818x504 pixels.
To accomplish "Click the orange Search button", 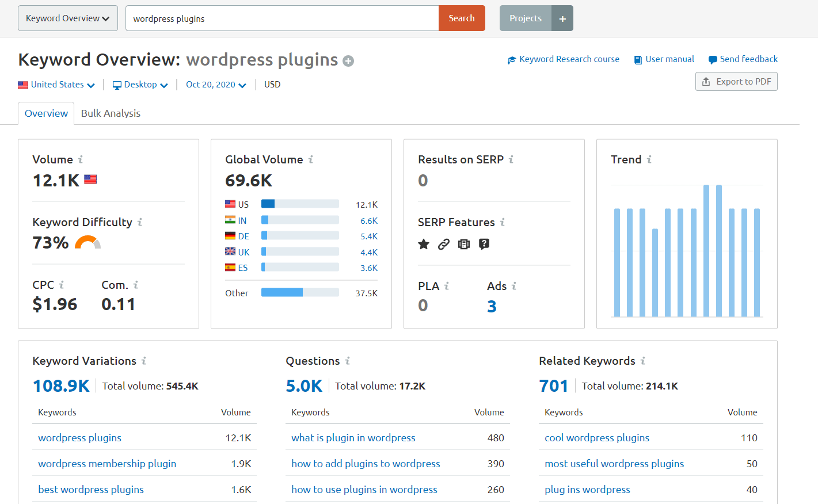I will click(462, 18).
